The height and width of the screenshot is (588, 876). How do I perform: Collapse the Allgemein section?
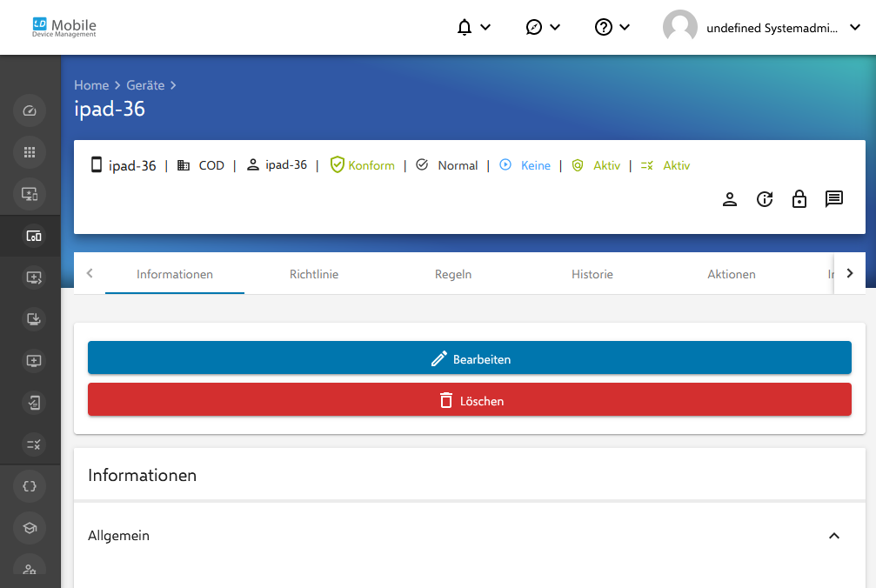[x=834, y=536]
